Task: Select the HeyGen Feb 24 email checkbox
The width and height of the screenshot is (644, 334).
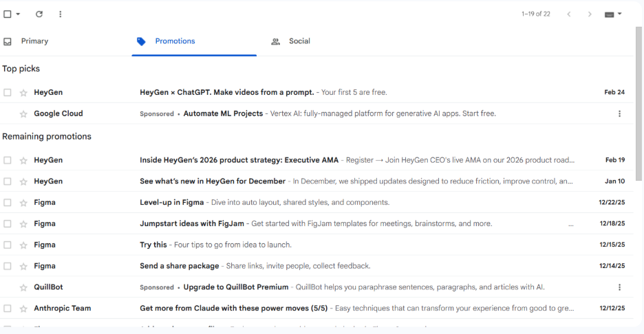Action: [8, 93]
